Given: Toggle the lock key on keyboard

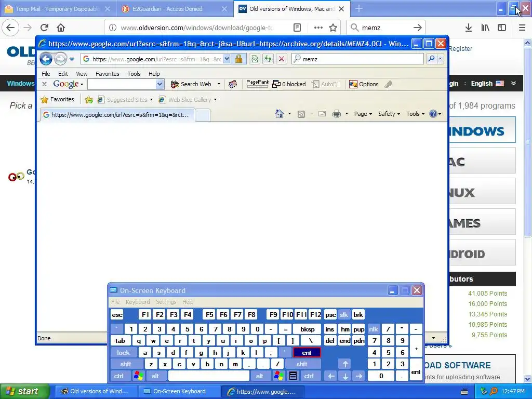Looking at the screenshot, I should click(124, 353).
